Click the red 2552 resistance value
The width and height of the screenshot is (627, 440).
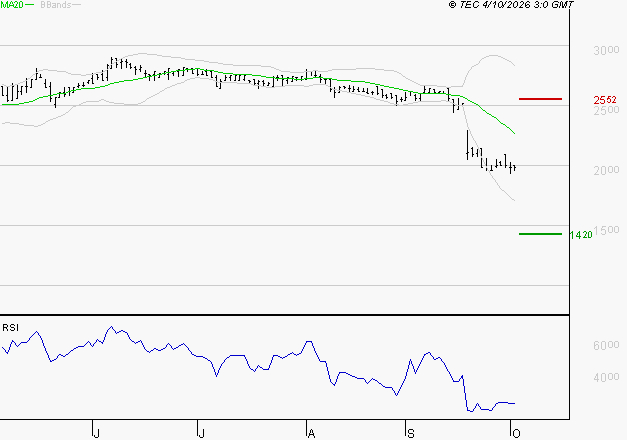click(x=605, y=100)
